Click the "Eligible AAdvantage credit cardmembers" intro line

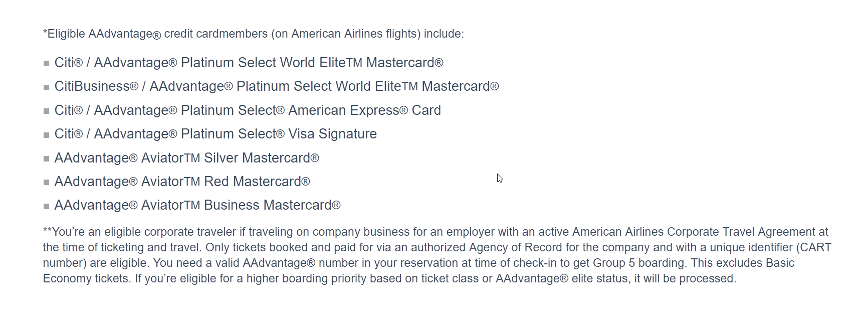tap(253, 34)
